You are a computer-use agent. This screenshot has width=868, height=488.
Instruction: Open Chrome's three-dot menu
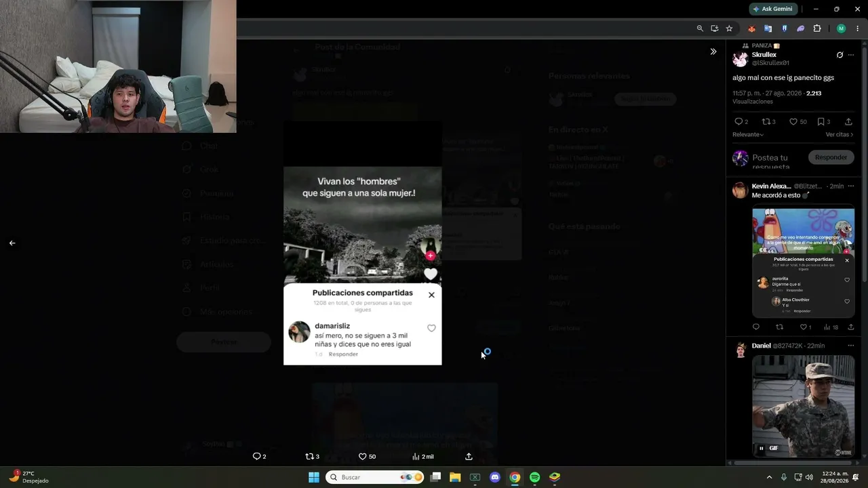click(x=857, y=28)
